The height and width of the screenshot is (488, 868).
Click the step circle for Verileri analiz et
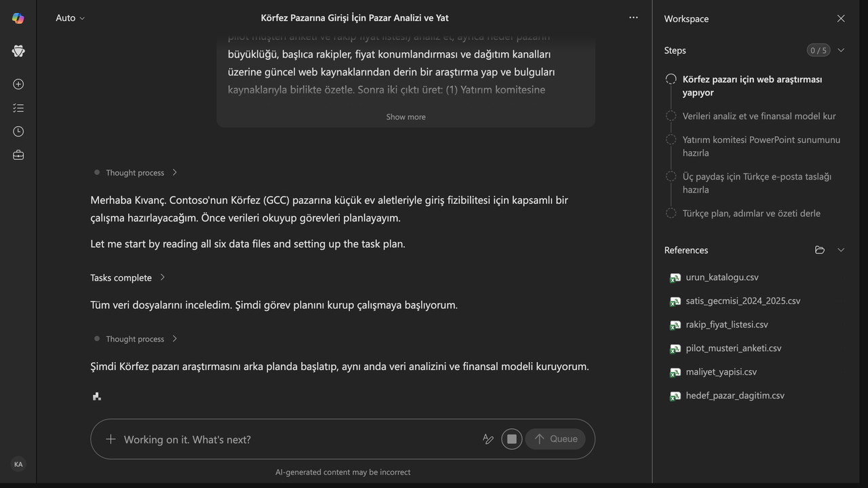tap(671, 116)
